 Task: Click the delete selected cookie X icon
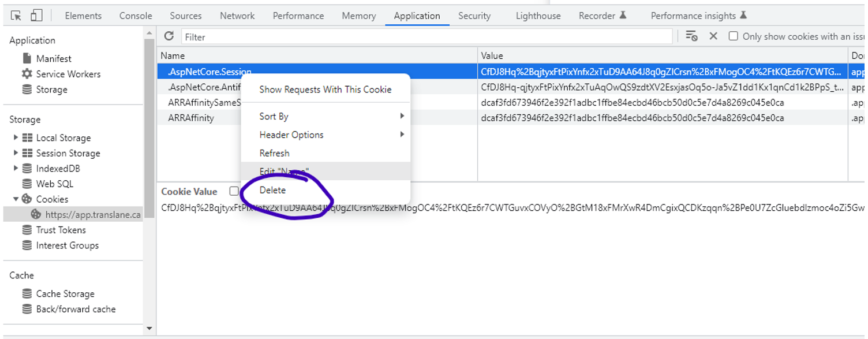[713, 36]
